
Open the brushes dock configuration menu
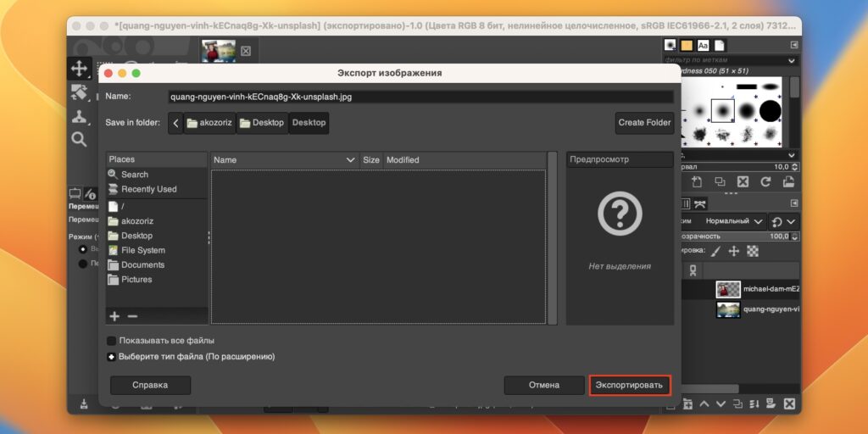(794, 45)
